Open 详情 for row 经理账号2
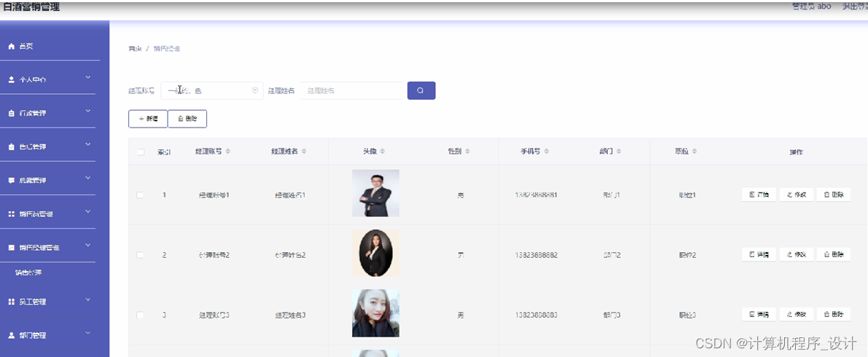This screenshot has width=868, height=357. [759, 254]
